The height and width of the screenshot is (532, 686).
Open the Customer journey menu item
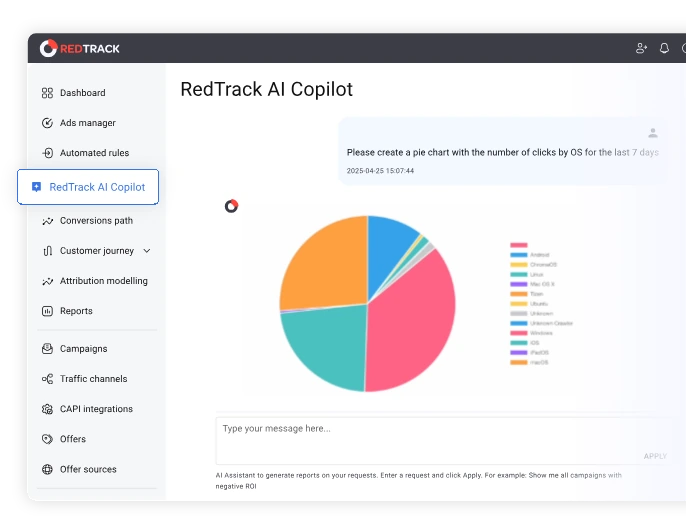pyautogui.click(x=96, y=251)
